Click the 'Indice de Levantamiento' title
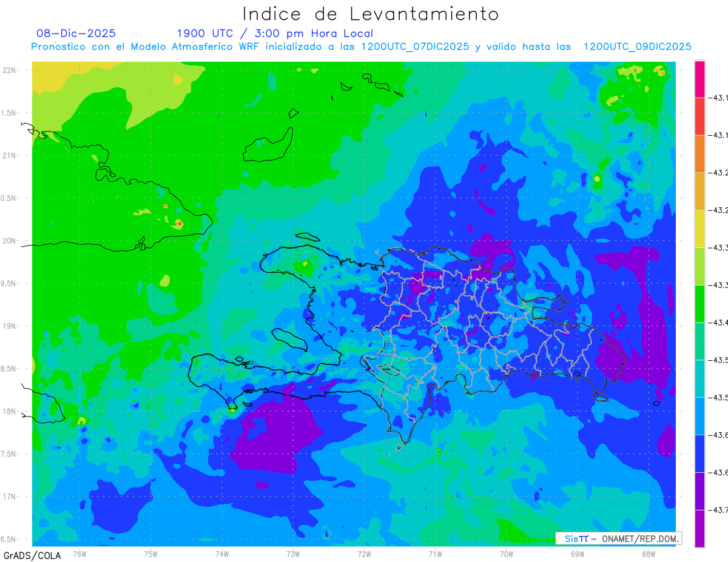Image resolution: width=728 pixels, height=562 pixels. click(371, 14)
